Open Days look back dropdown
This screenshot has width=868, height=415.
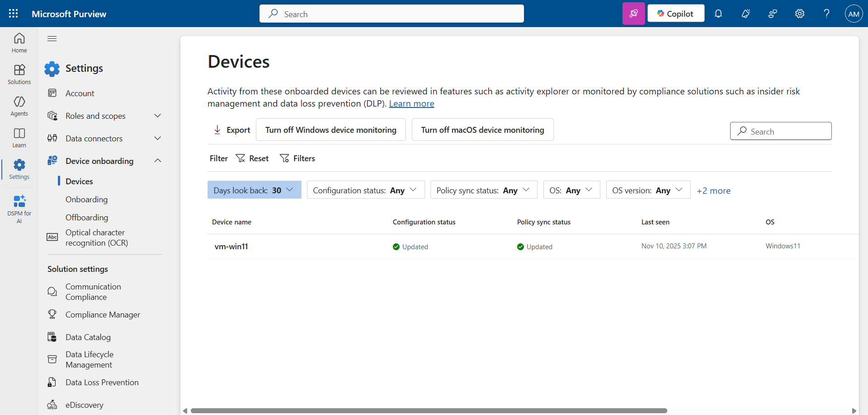click(x=254, y=190)
